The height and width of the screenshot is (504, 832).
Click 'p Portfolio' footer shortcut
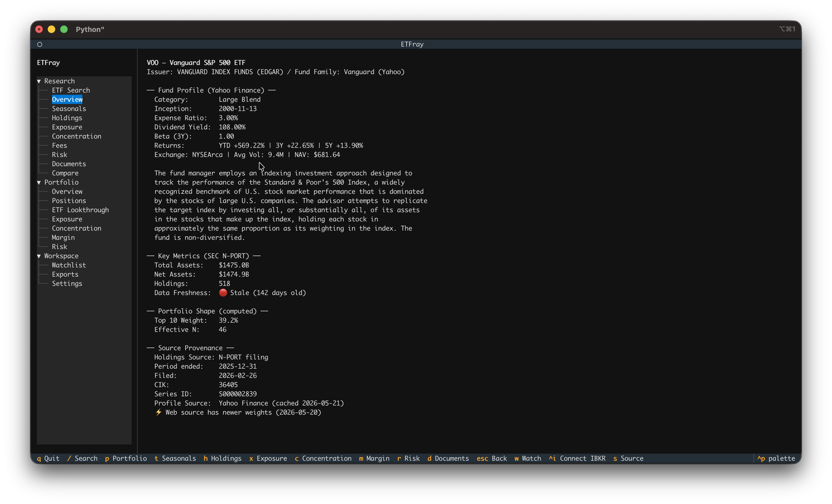[x=126, y=458]
